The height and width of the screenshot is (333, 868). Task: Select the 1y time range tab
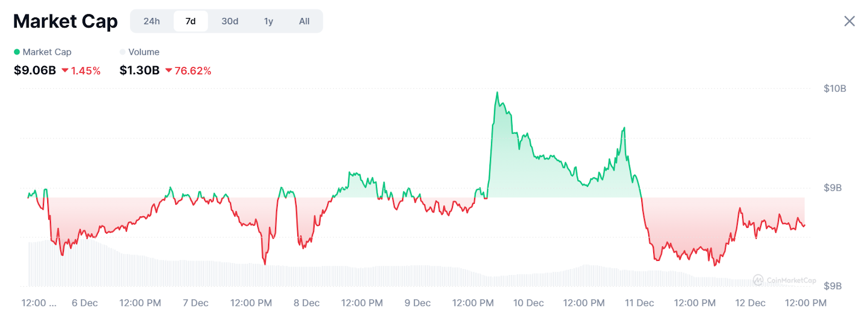269,21
